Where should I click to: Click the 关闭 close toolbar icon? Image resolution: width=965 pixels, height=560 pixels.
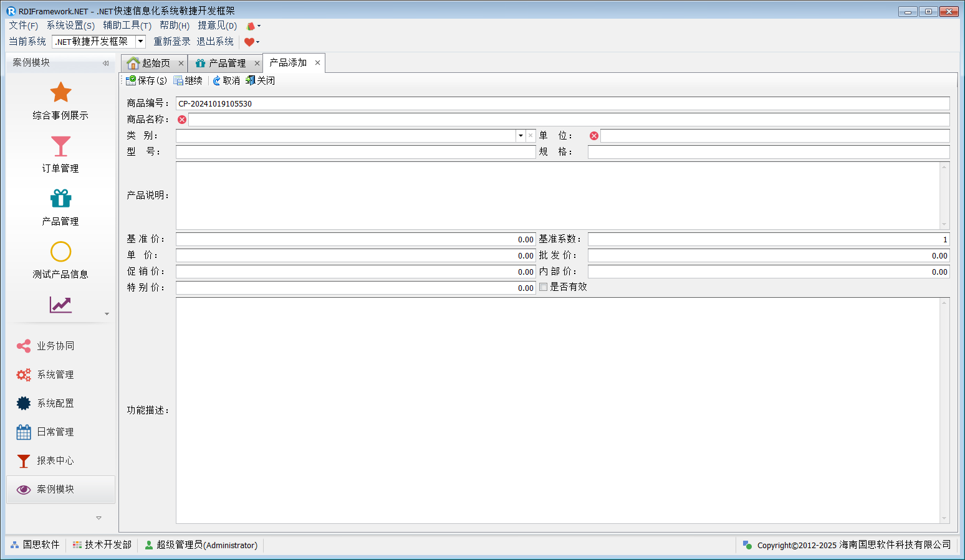pos(251,80)
